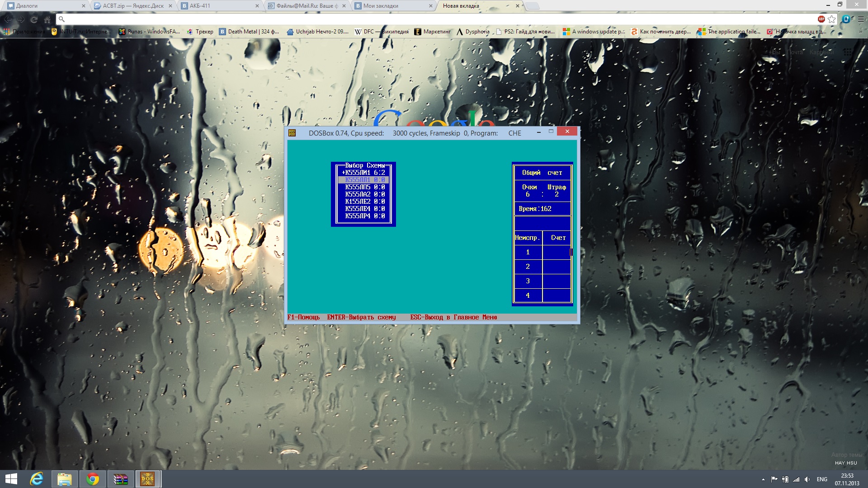Screen dimensions: 868x488
Task: Switch the ENG input language indicator
Action: (822, 479)
